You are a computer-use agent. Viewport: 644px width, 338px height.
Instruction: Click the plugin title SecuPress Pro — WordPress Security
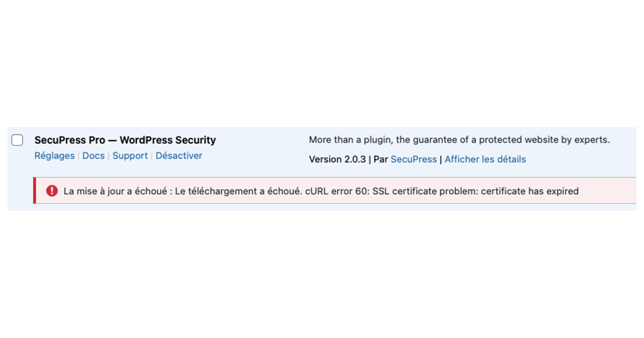[x=125, y=140]
